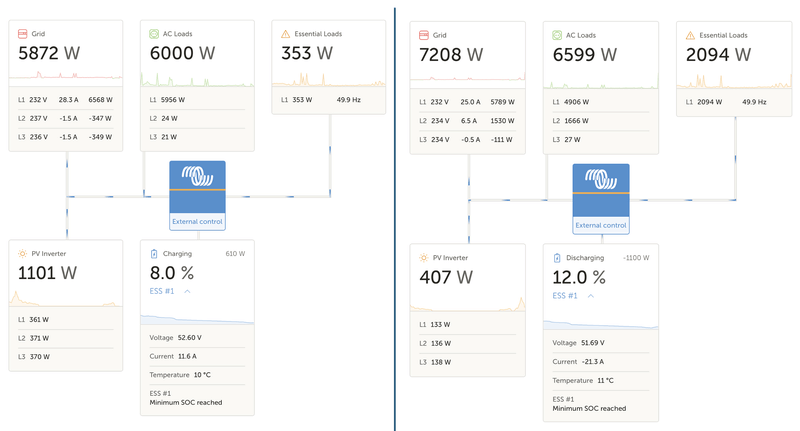
Task: Click PV Inverter L1 value 133 W
Action: [x=440, y=324]
